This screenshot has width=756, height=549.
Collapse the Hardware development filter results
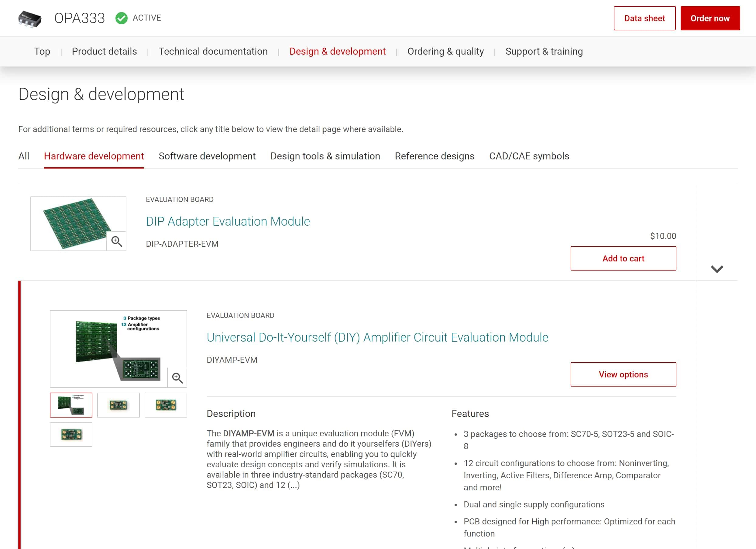coord(94,156)
